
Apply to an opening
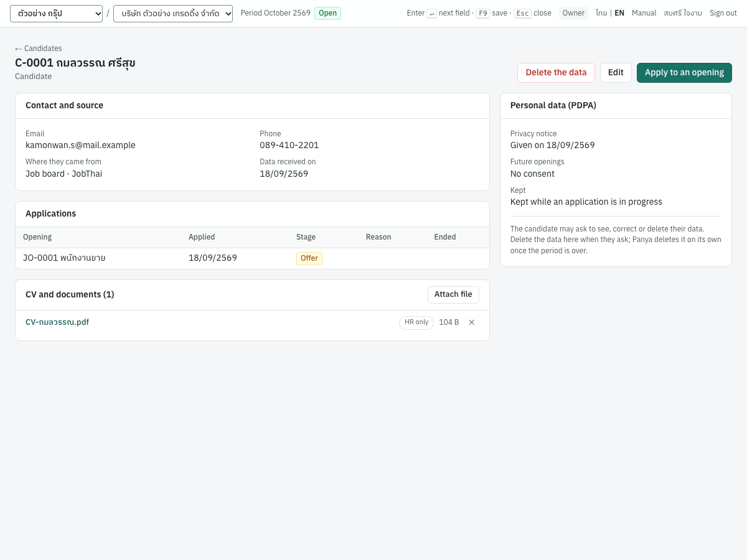pyautogui.click(x=684, y=73)
